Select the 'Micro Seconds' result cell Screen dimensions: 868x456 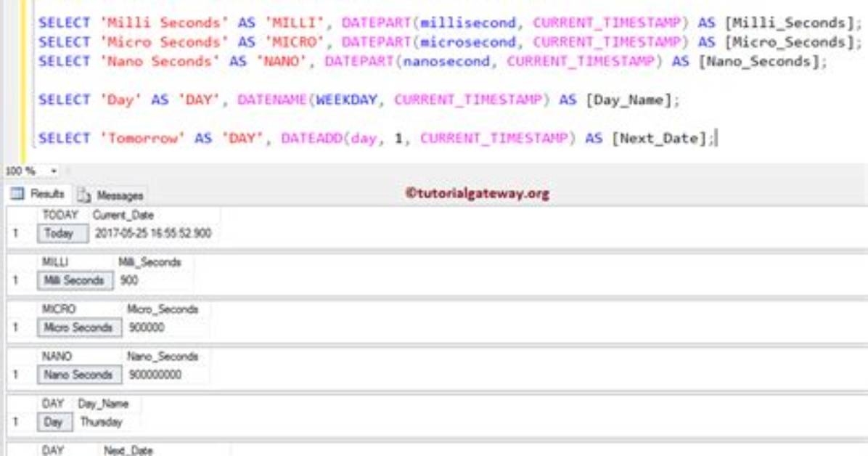[x=79, y=327]
